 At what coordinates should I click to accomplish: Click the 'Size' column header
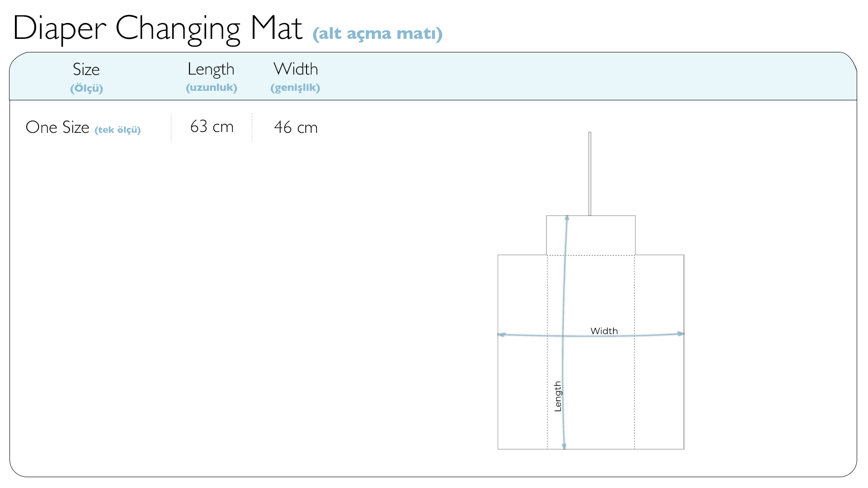point(86,69)
